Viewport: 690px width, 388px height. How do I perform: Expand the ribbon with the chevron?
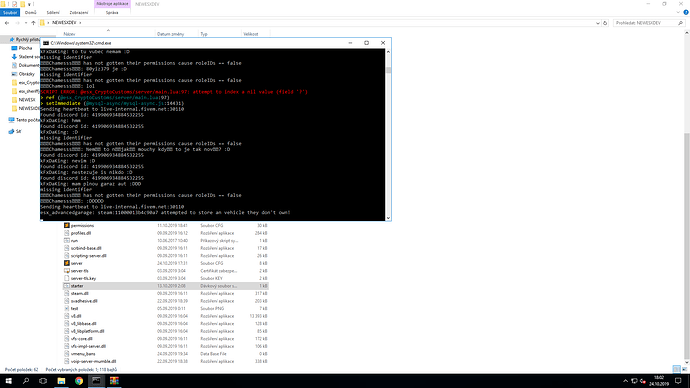pyautogui.click(x=678, y=12)
